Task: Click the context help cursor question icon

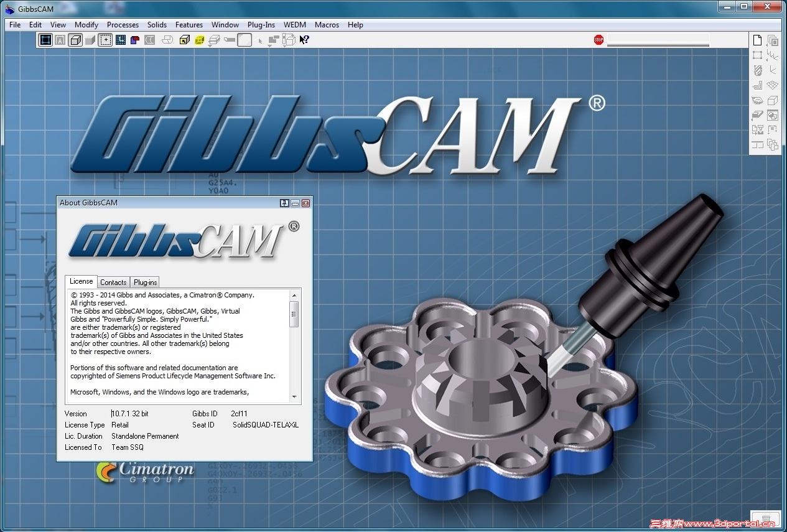Action: pos(304,40)
